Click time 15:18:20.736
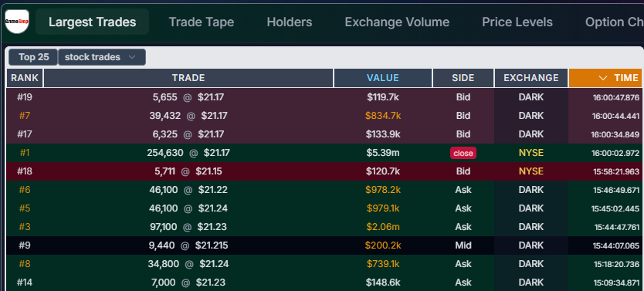This screenshot has height=291, width=644. click(x=616, y=264)
